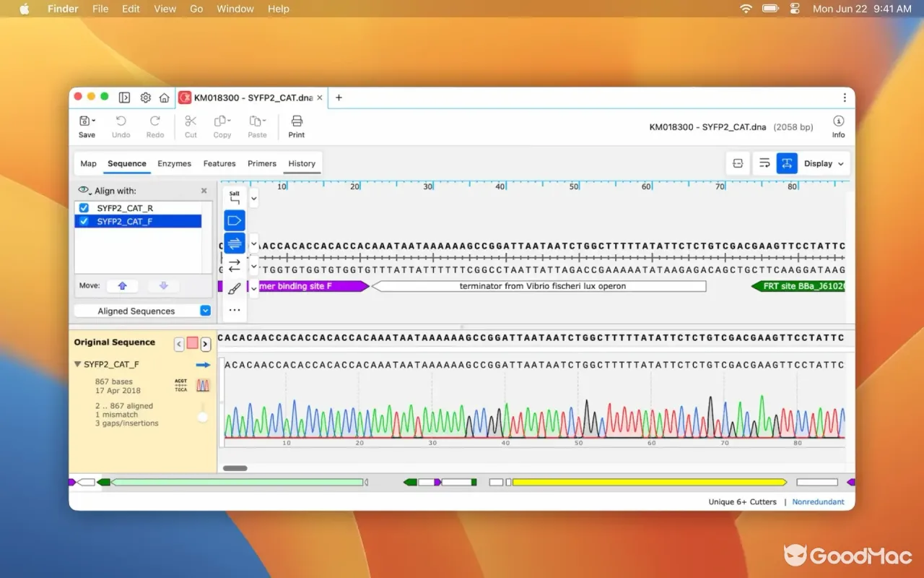
Task: Open the Display dropdown
Action: point(824,163)
